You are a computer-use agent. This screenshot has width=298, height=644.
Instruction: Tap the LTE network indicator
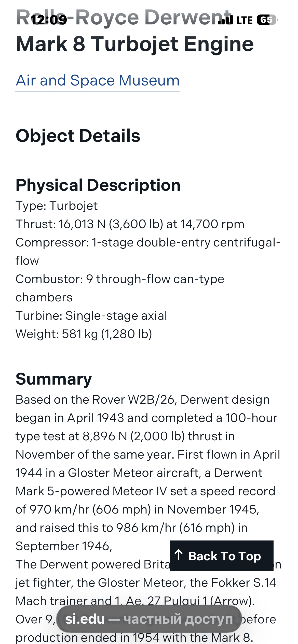(245, 20)
